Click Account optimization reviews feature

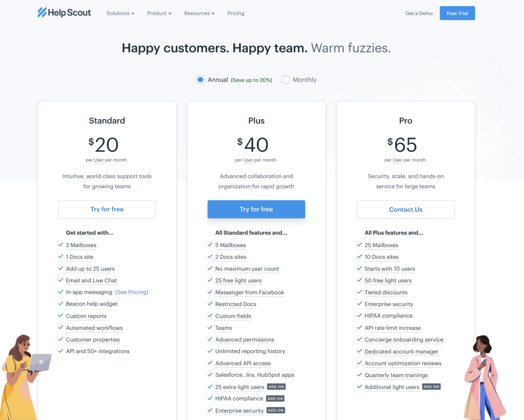click(403, 363)
